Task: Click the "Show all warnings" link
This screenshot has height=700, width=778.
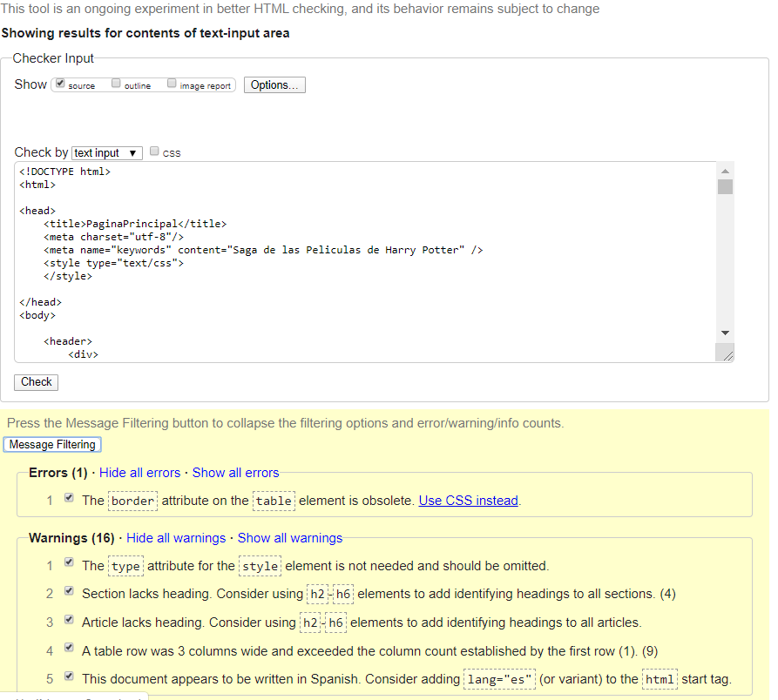Action: point(290,538)
